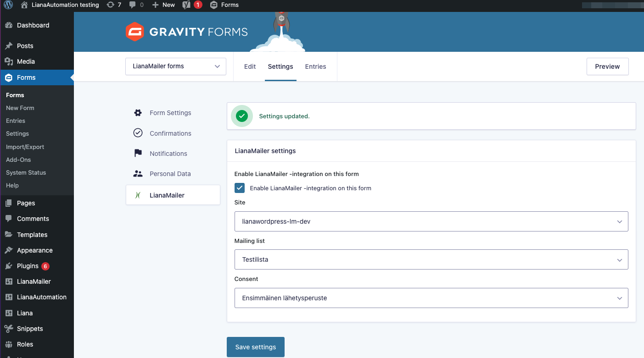Open the Site dropdown lianawordpress-lm-dev
Viewport: 644px width, 358px height.
(x=431, y=221)
